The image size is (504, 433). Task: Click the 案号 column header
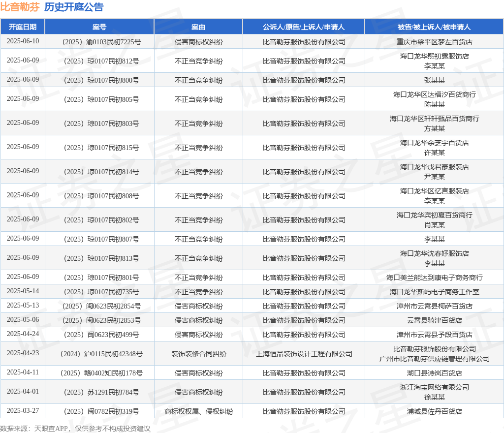tap(99, 27)
